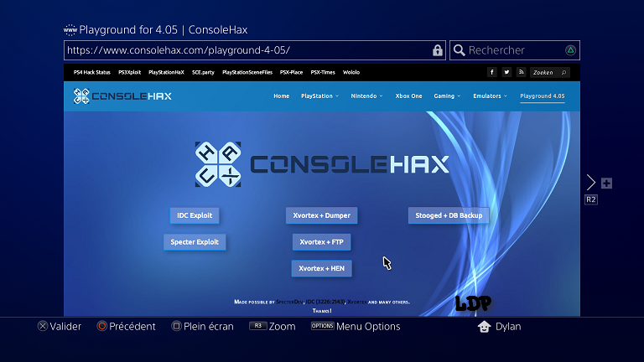Click the magnifier icon in Zoeken box
Viewport: 644px width, 362px height.
tap(563, 73)
